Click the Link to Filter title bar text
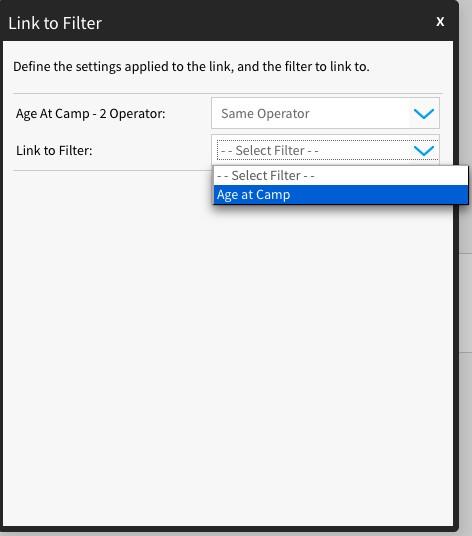The height and width of the screenshot is (536, 472). (x=55, y=23)
